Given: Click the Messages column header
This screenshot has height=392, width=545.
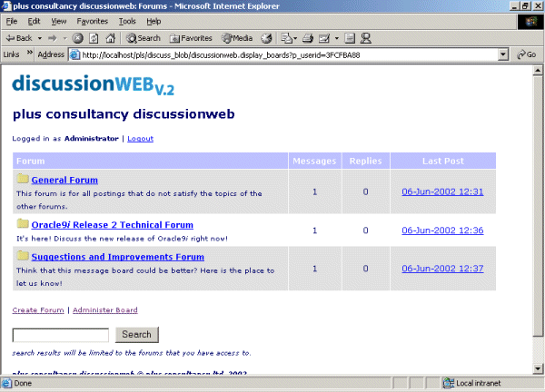Looking at the screenshot, I should [314, 161].
